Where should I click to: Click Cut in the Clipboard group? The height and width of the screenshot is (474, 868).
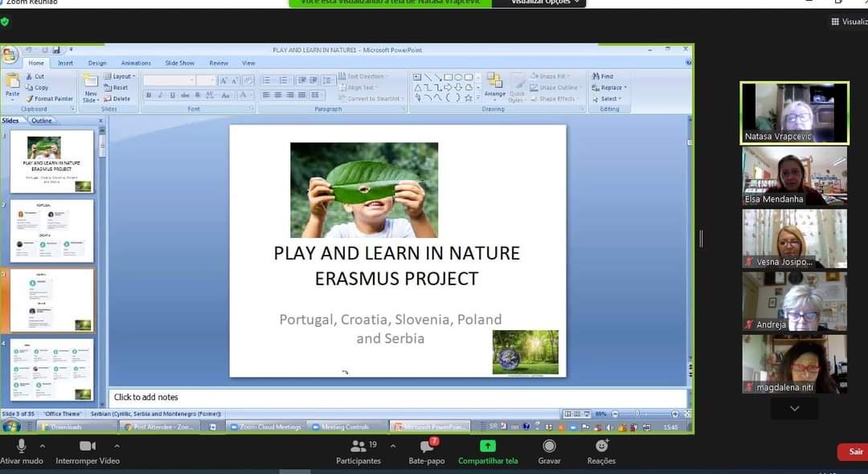pos(35,76)
